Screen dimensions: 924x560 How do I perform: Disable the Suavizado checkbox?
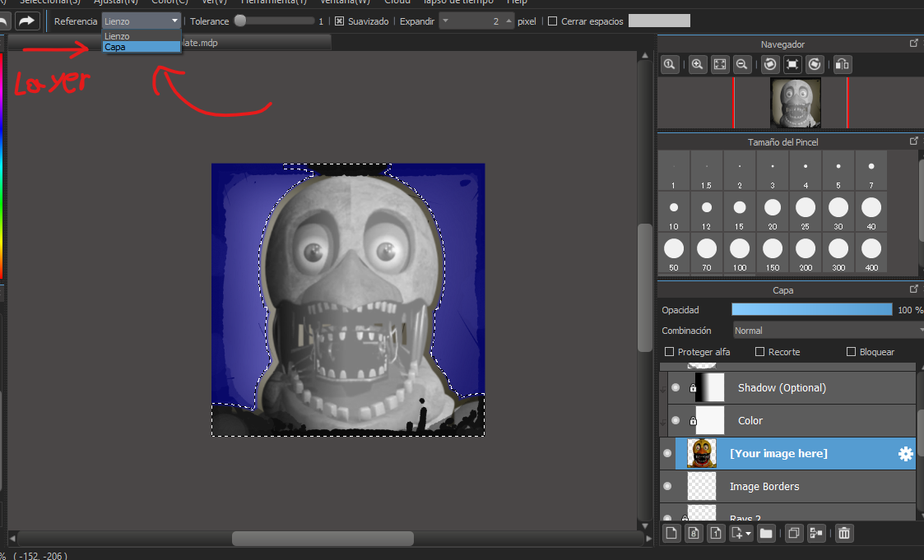pyautogui.click(x=339, y=21)
